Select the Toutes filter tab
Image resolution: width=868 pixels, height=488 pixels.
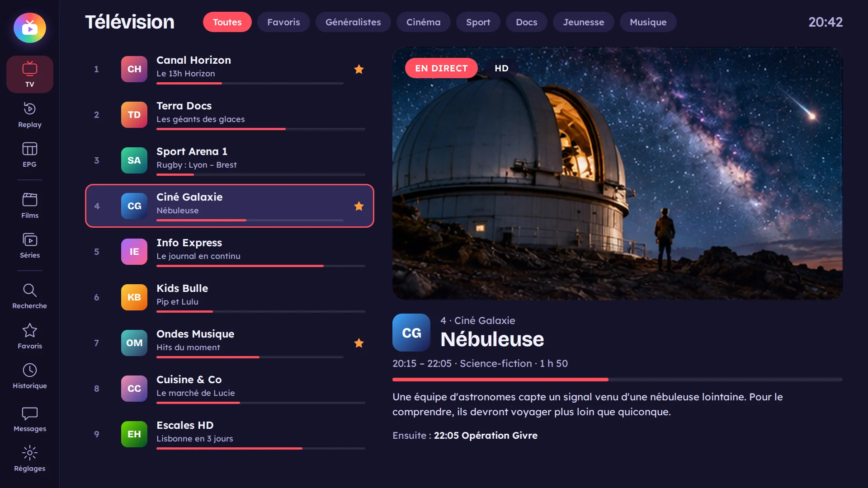pos(227,22)
